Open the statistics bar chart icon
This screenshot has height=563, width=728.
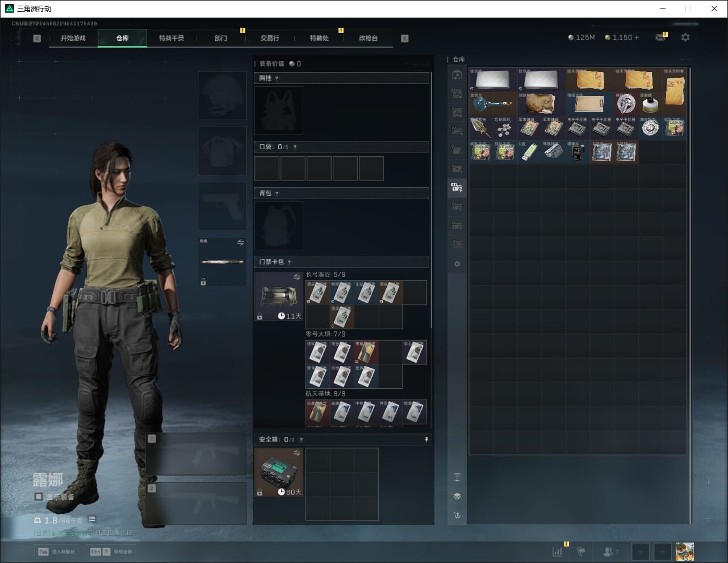[x=558, y=552]
